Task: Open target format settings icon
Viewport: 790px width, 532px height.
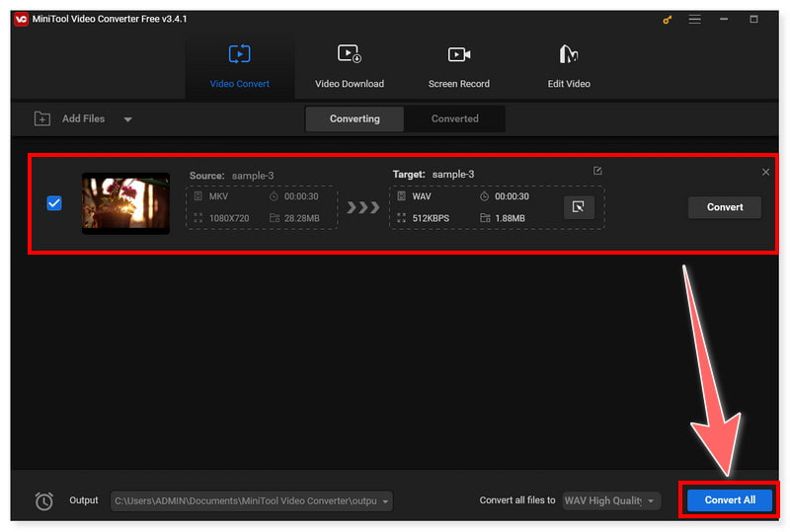Action: coord(579,207)
